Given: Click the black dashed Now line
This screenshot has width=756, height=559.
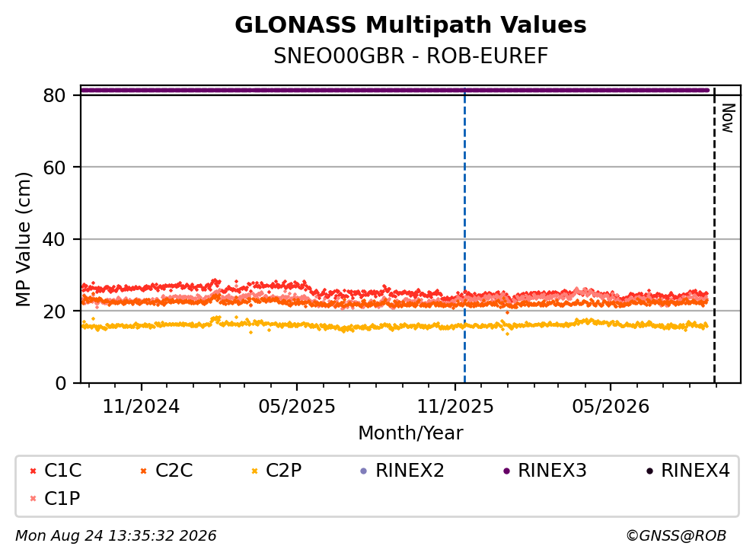Looking at the screenshot, I should [714, 236].
